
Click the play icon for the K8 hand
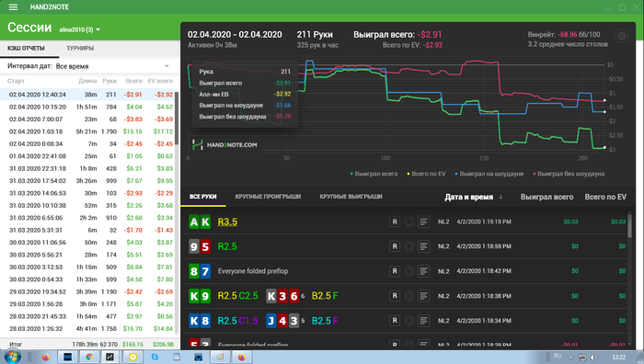pyautogui.click(x=409, y=321)
